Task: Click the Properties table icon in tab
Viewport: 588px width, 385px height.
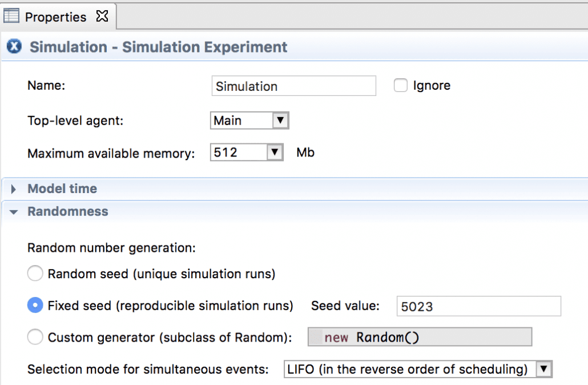Action: tap(12, 16)
